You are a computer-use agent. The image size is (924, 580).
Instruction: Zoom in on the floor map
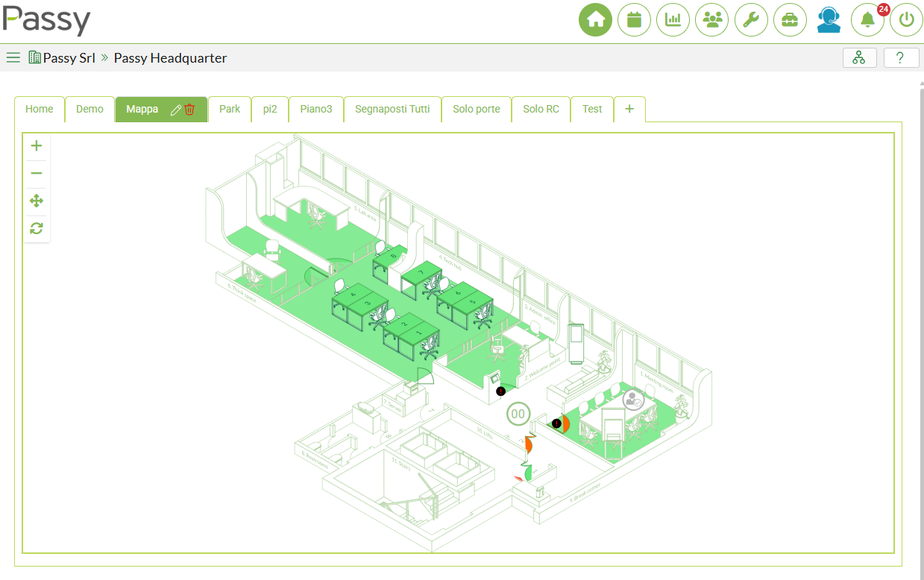coord(36,146)
